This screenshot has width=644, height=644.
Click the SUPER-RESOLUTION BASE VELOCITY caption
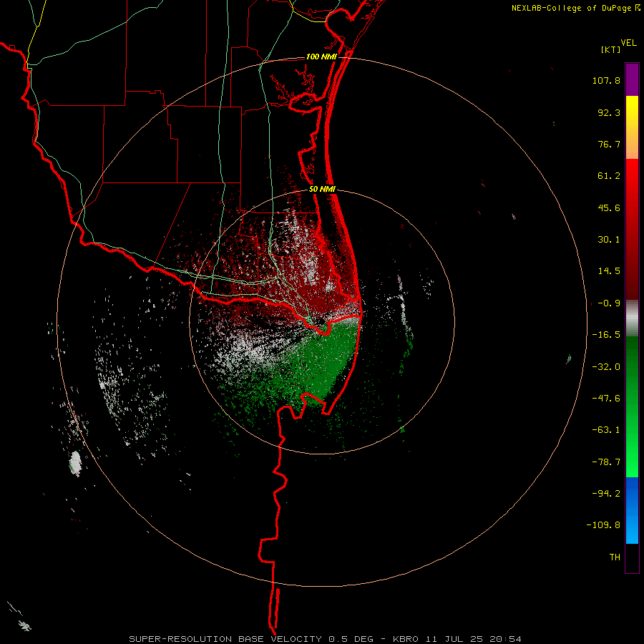point(225,639)
